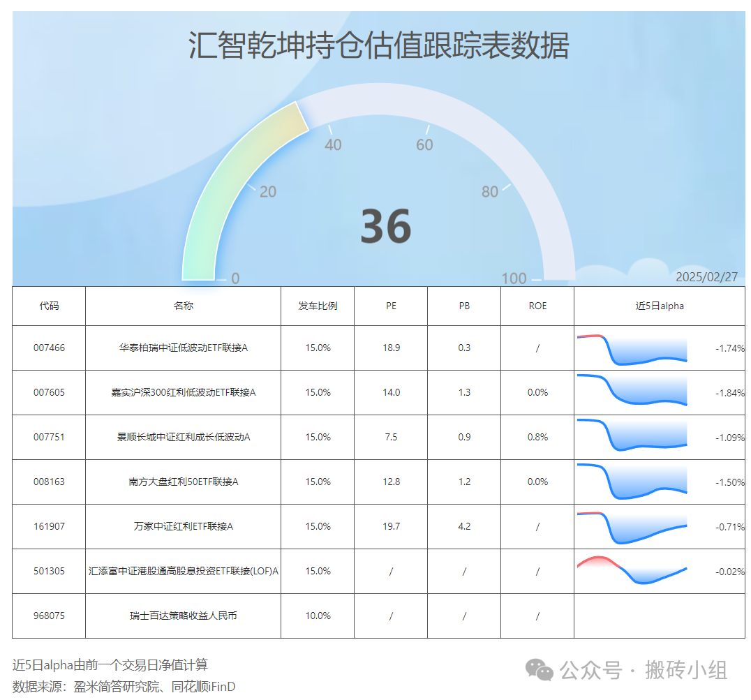The image size is (751, 700).
Task: Click PB value 4.2
Action: [464, 527]
